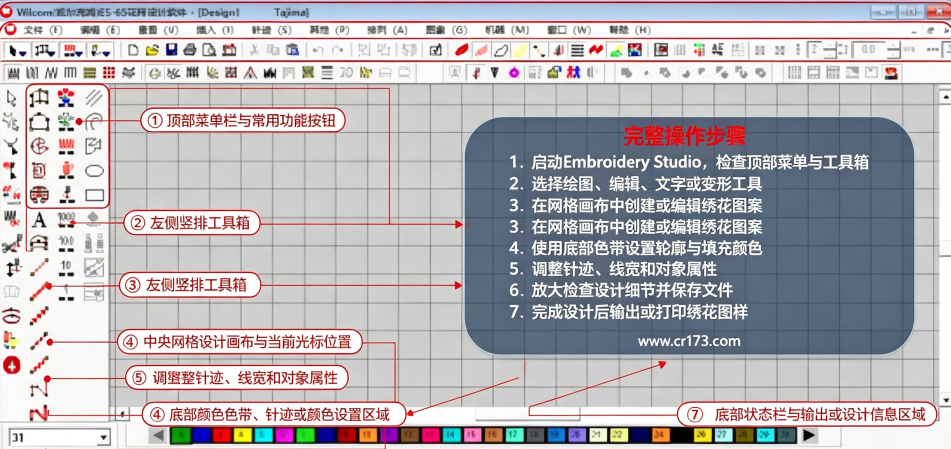The image size is (951, 449).
Task: Click the outline shape icon in toolbar
Action: 500,50
